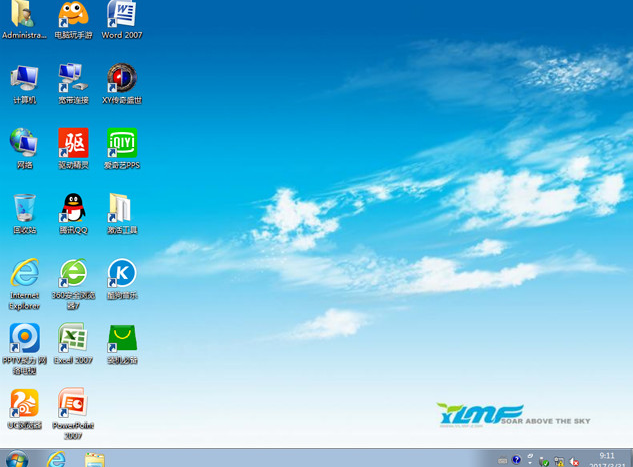This screenshot has width=633, height=467.
Task: Open Excel 2007 from the desktop
Action: tap(73, 339)
